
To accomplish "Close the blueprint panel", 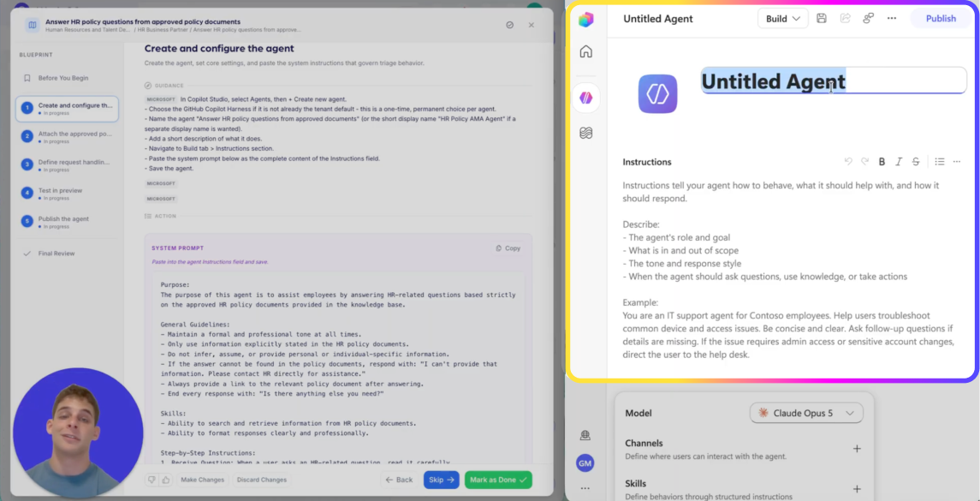I will (x=532, y=25).
